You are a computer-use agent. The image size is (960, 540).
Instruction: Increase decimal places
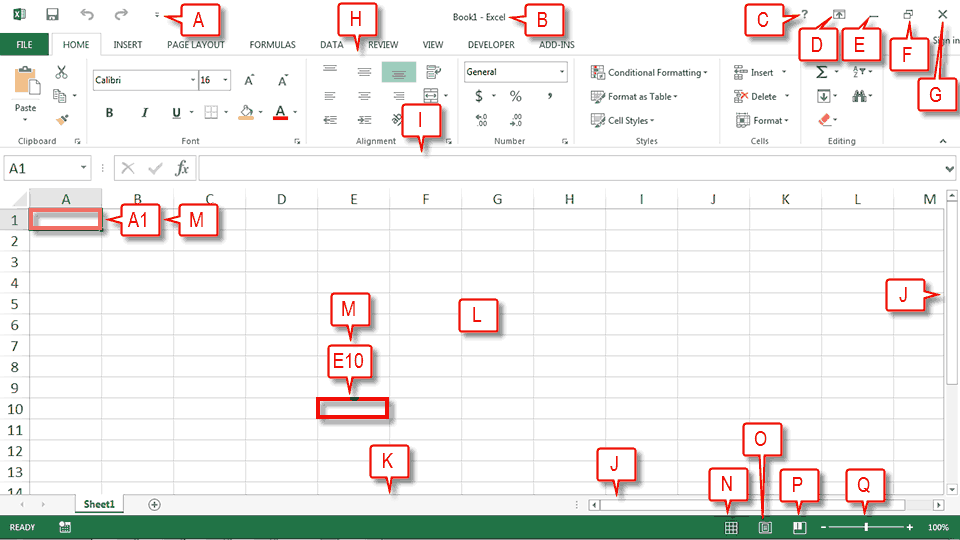pos(482,119)
